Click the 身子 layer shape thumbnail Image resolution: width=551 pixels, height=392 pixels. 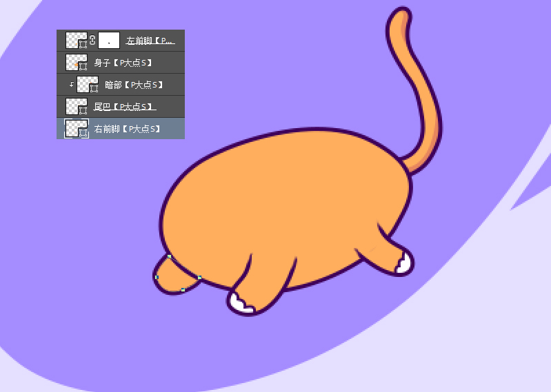76,63
